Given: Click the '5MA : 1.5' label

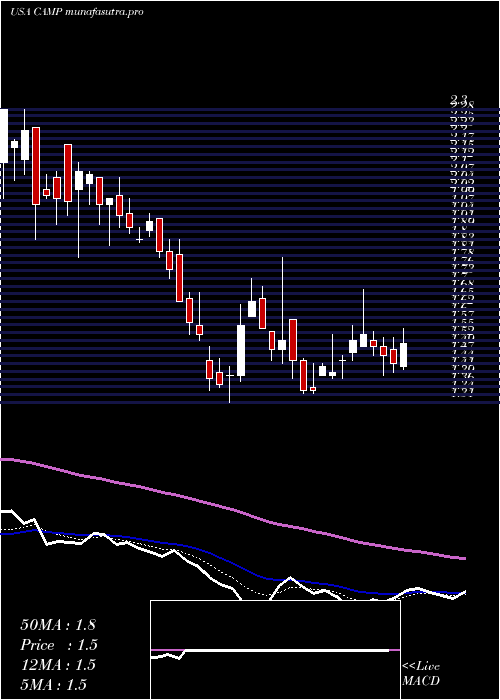Looking at the screenshot, I should [54, 685].
